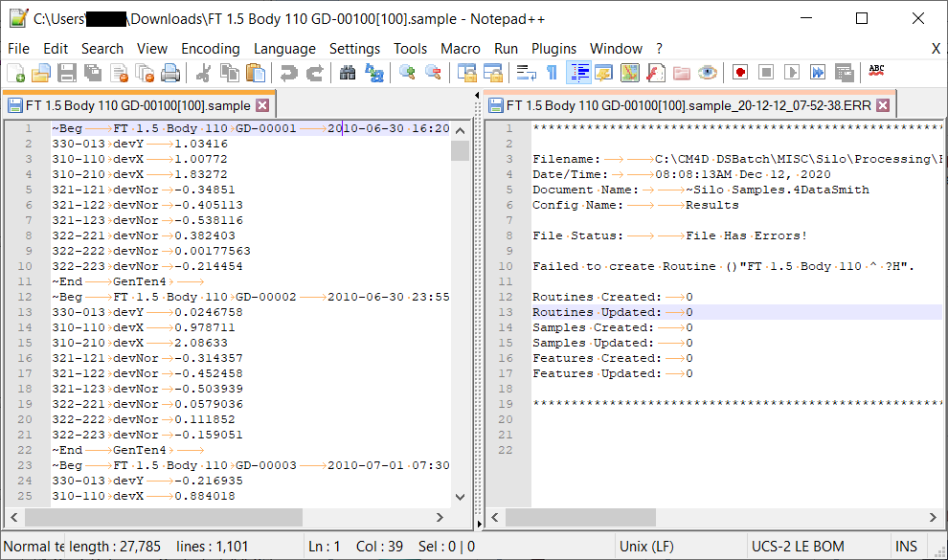Open the Language menu

pos(284,49)
